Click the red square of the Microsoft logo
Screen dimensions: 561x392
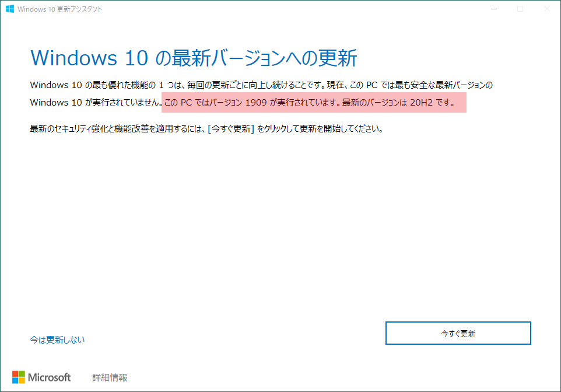[x=15, y=374]
